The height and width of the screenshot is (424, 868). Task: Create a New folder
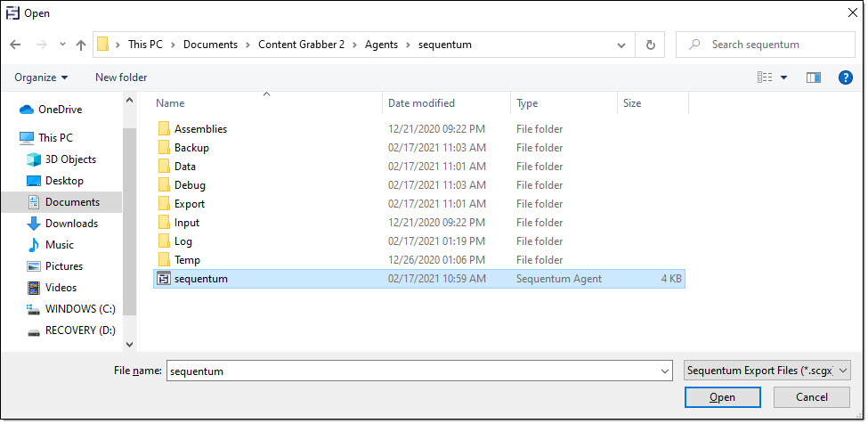coord(121,77)
